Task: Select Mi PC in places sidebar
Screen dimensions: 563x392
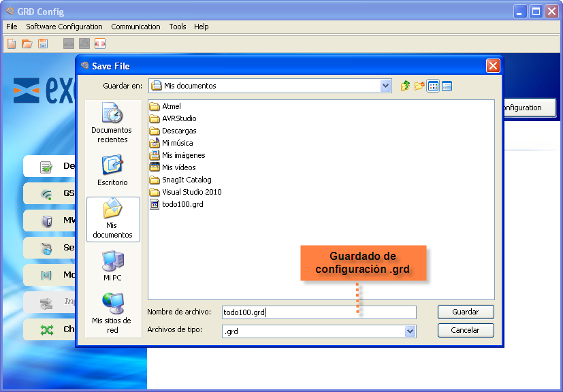Action: click(112, 266)
